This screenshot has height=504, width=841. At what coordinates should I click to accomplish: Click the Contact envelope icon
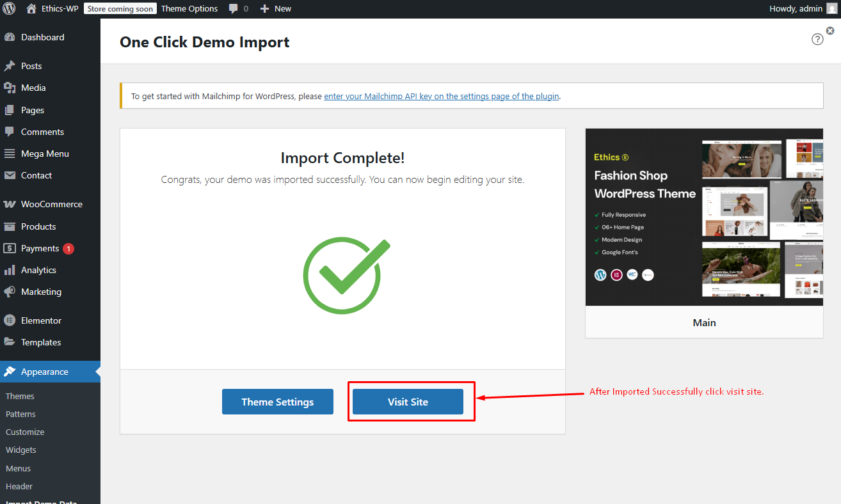tap(10, 175)
